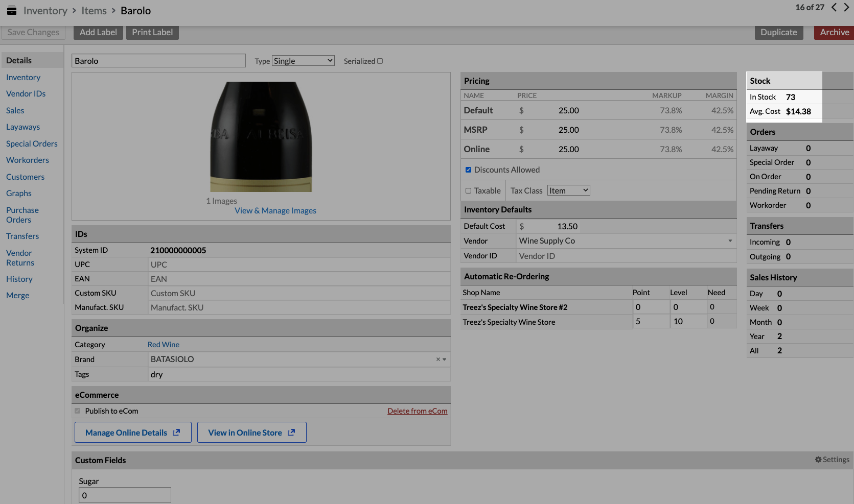Open View & Manage Images link
The height and width of the screenshot is (504, 854).
point(275,210)
